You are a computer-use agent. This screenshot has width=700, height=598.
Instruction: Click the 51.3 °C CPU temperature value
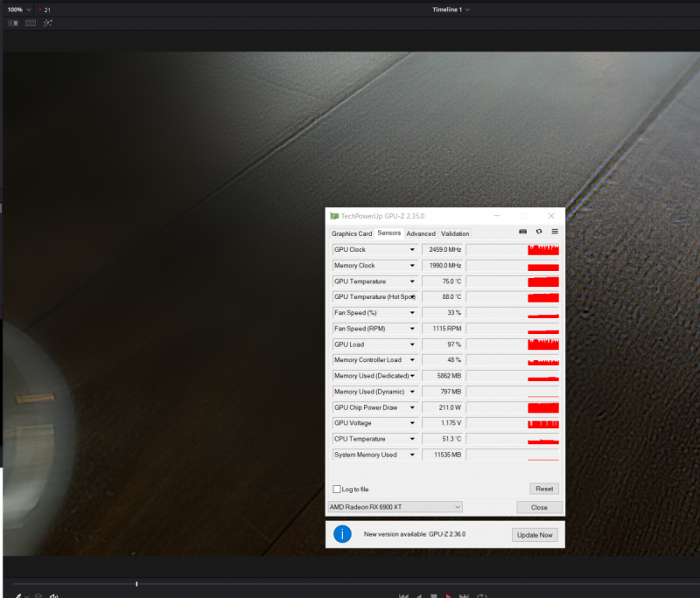tap(443, 439)
